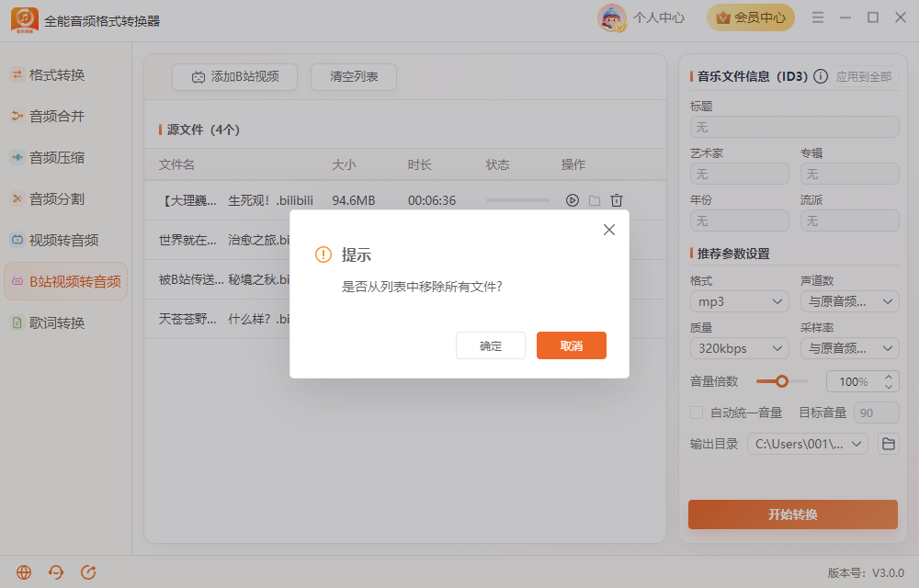919x588 pixels.
Task: Enable the 自动统一音量 checkbox
Action: tap(697, 413)
